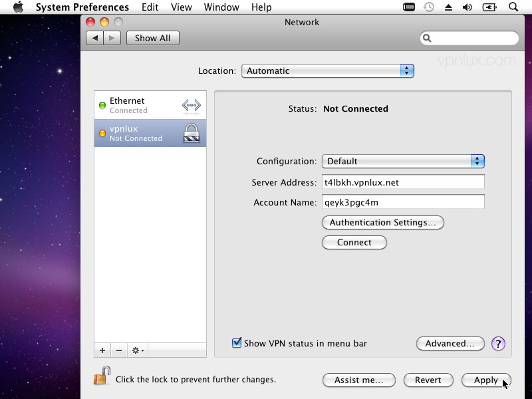Minimize the Network window
The width and height of the screenshot is (532, 399).
pyautogui.click(x=104, y=22)
